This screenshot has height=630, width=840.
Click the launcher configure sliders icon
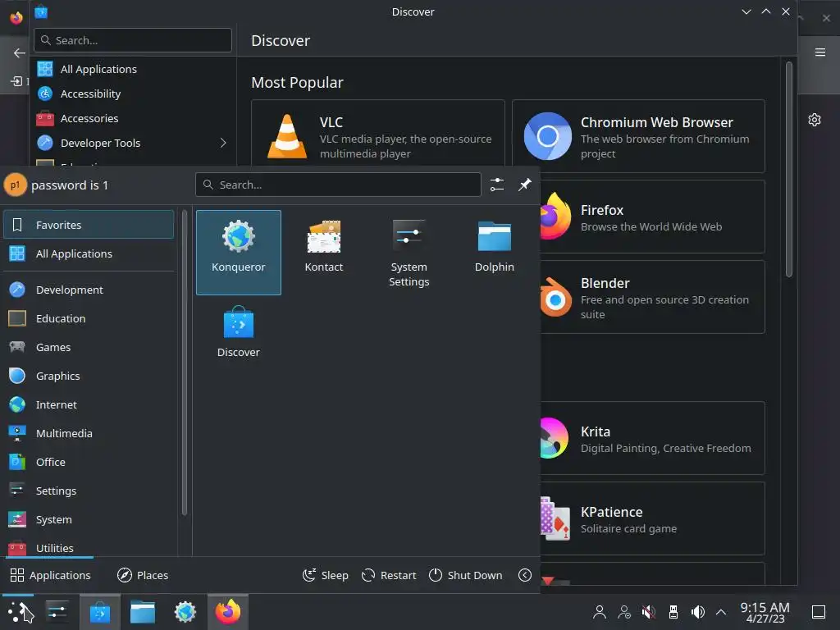pos(497,185)
